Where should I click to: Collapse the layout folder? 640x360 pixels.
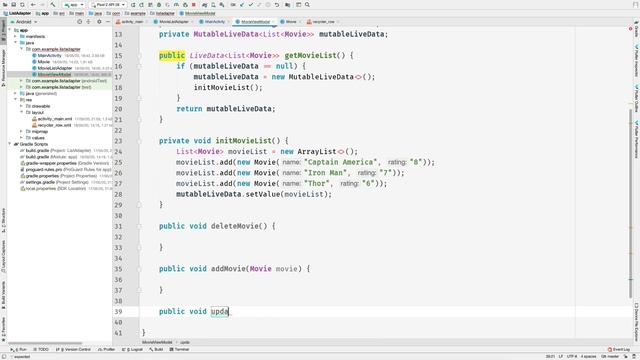pyautogui.click(x=22, y=112)
